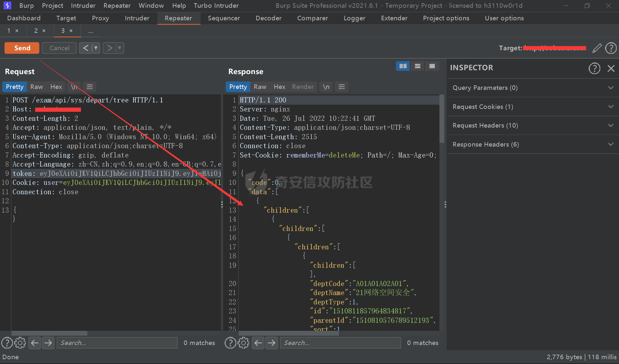Jump to previous response search match

coord(258,343)
